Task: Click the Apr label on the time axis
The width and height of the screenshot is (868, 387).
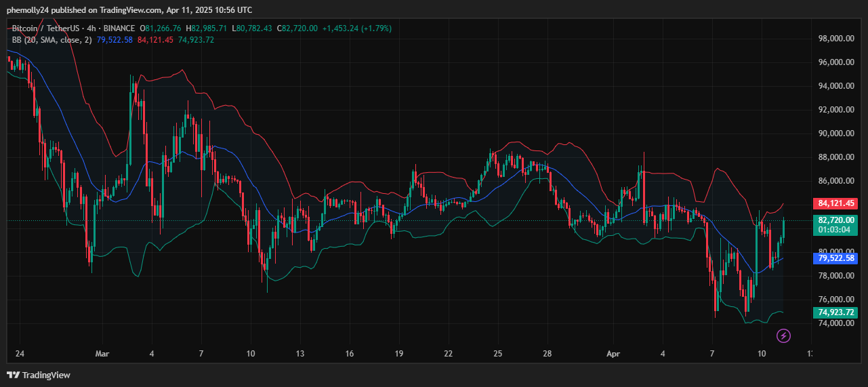Action: [x=613, y=354]
